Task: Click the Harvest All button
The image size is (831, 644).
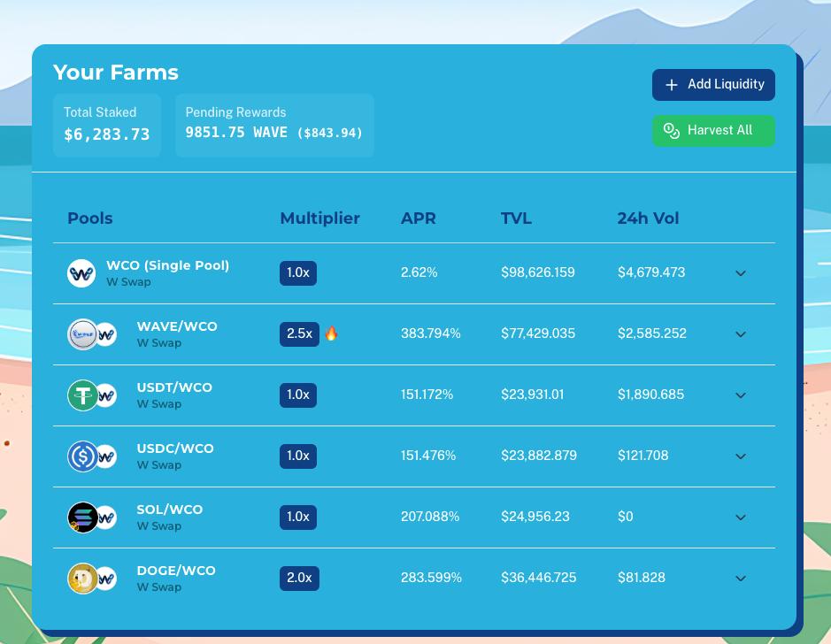Action: point(713,131)
